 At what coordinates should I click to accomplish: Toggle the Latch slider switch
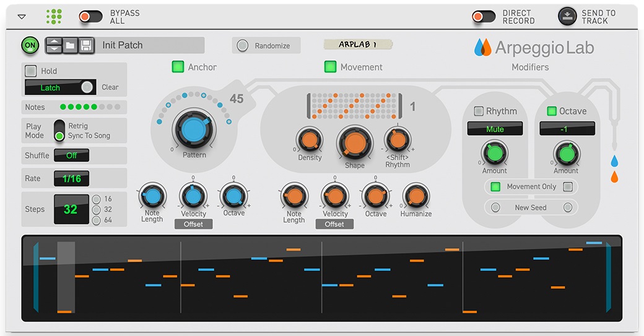pyautogui.click(x=61, y=87)
